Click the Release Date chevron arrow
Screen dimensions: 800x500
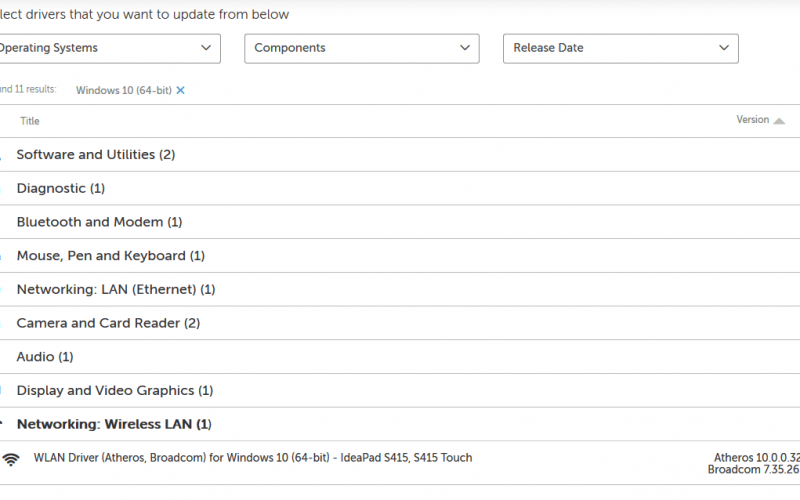point(723,48)
